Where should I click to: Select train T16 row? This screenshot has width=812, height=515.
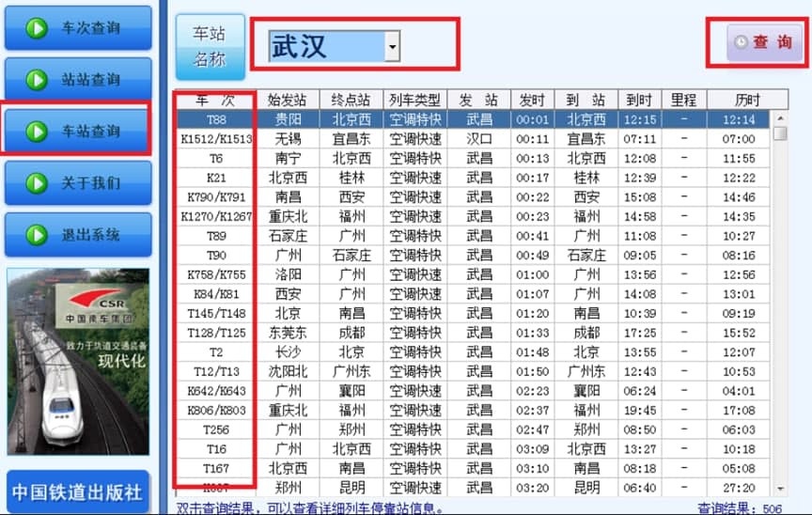(473, 449)
